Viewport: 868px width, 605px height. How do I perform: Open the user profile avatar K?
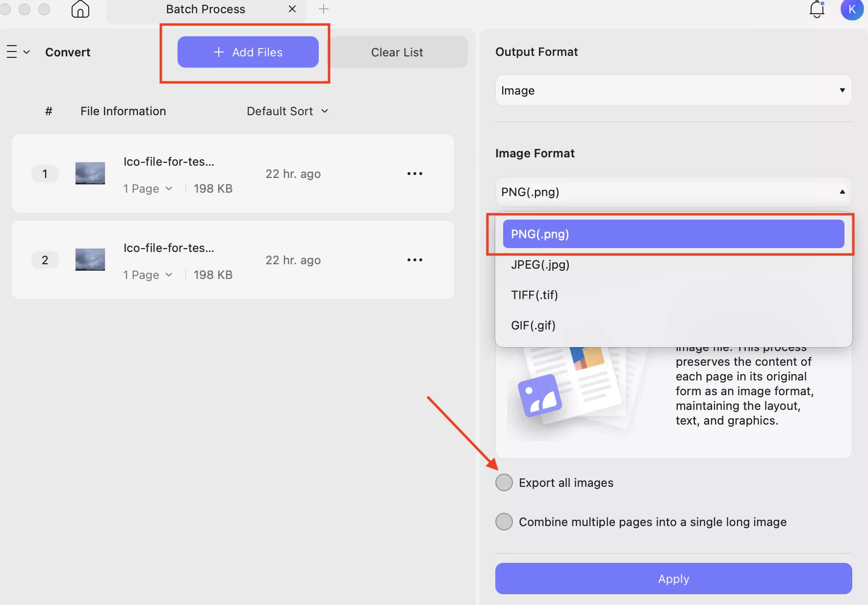click(852, 9)
